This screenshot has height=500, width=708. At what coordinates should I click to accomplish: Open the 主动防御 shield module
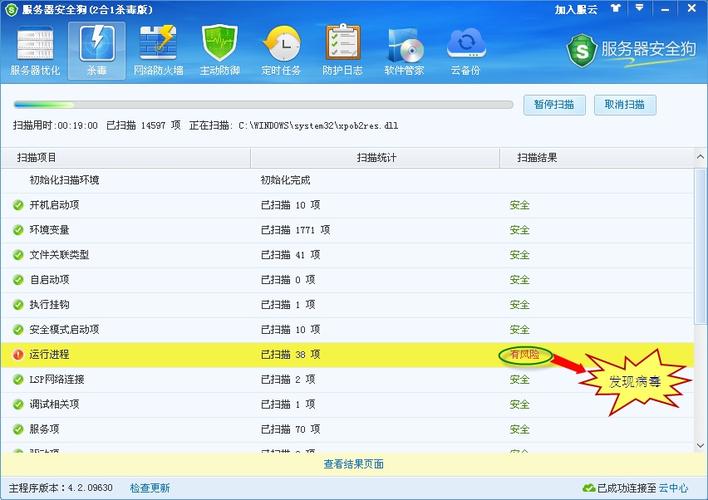(219, 51)
